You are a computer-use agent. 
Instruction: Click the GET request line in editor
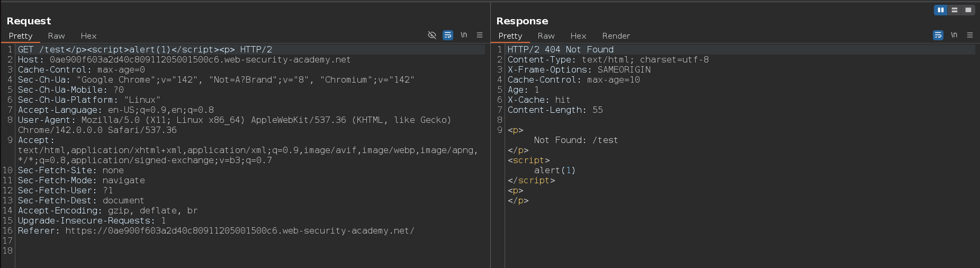(145, 50)
